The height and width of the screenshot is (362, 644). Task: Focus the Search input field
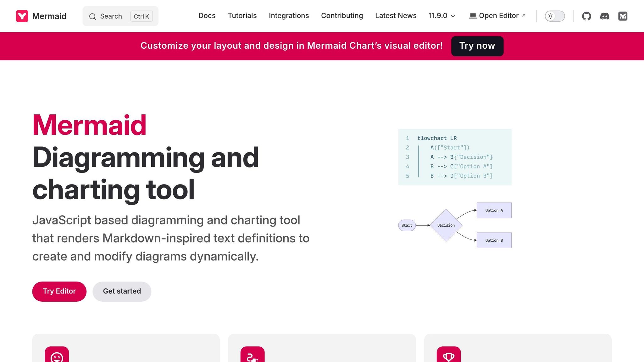coord(120,16)
